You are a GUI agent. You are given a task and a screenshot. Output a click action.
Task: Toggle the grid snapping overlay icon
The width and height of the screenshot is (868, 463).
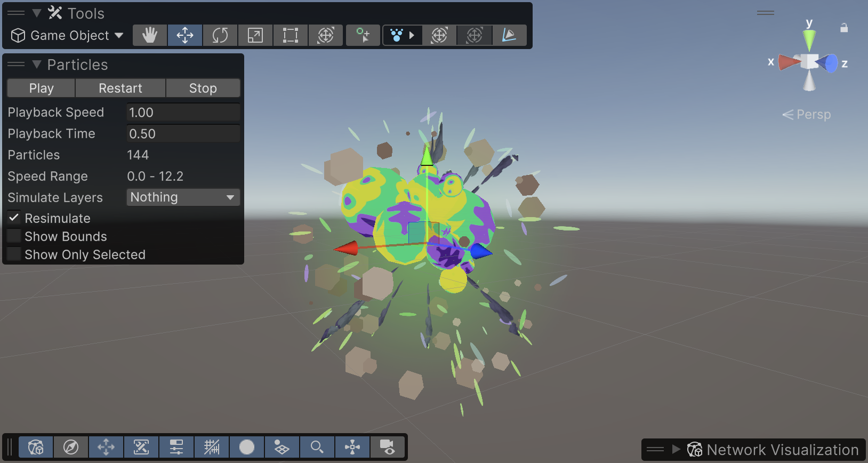(212, 447)
